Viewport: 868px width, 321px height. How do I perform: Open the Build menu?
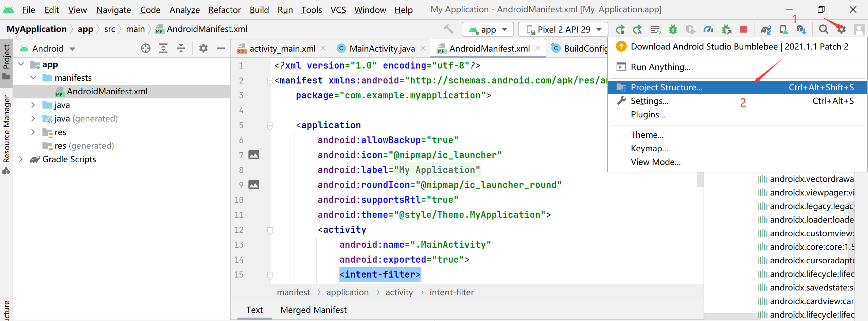(259, 10)
